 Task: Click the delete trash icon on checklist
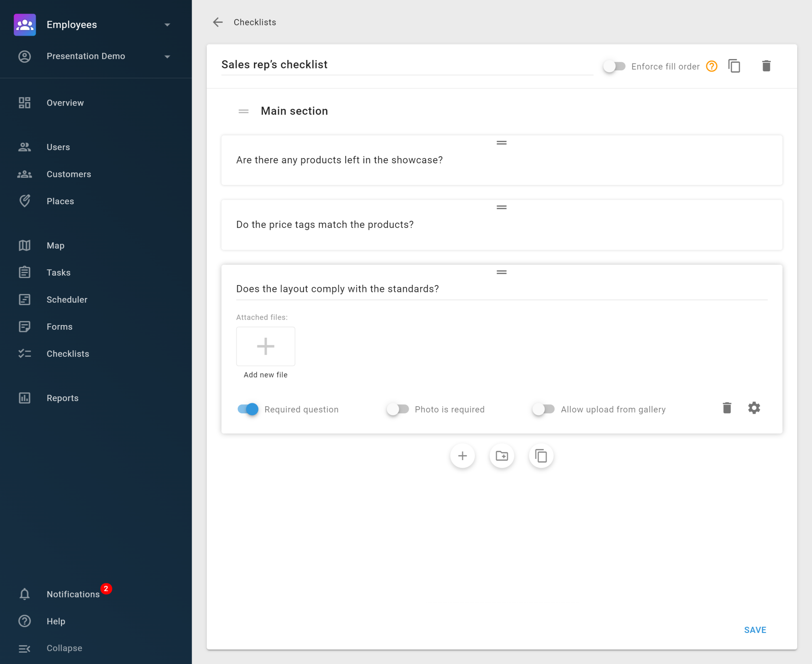tap(765, 65)
